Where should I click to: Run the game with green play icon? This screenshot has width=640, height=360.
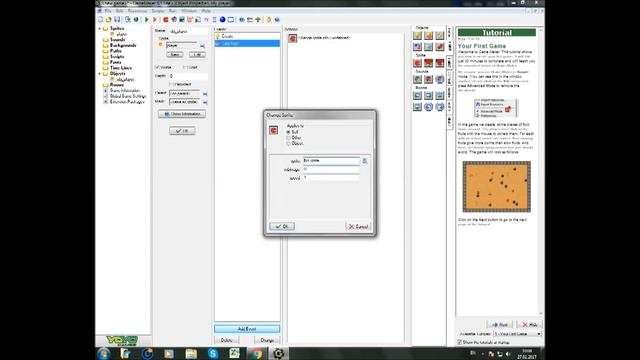[x=147, y=20]
